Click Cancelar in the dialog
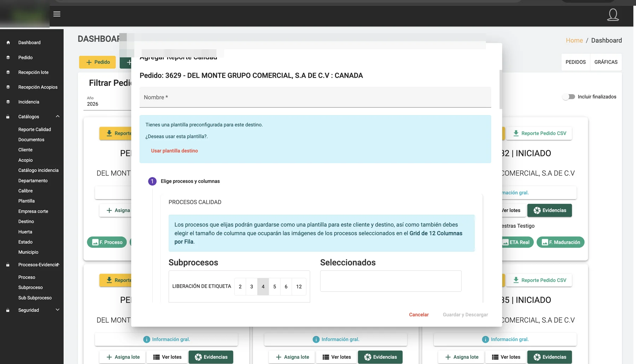Screen dimensions: 636x364 (419, 315)
